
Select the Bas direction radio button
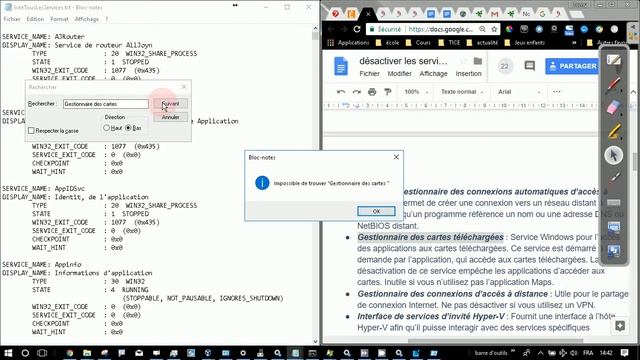pos(128,128)
